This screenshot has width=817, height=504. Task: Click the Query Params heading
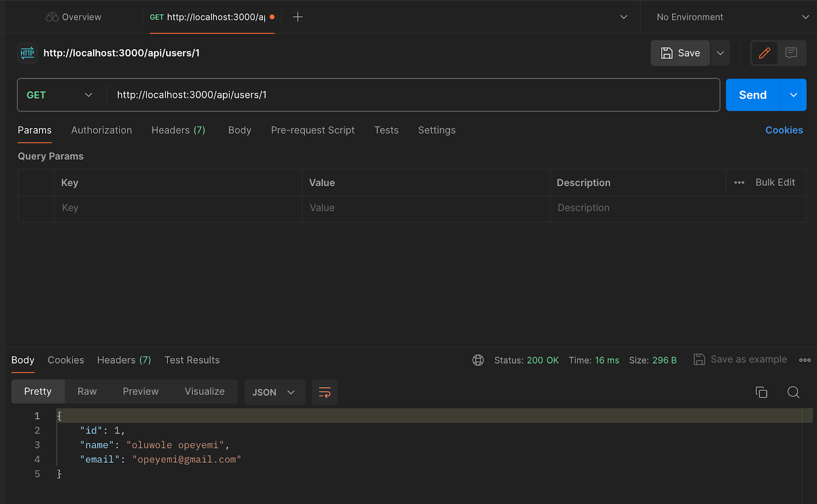[51, 156]
